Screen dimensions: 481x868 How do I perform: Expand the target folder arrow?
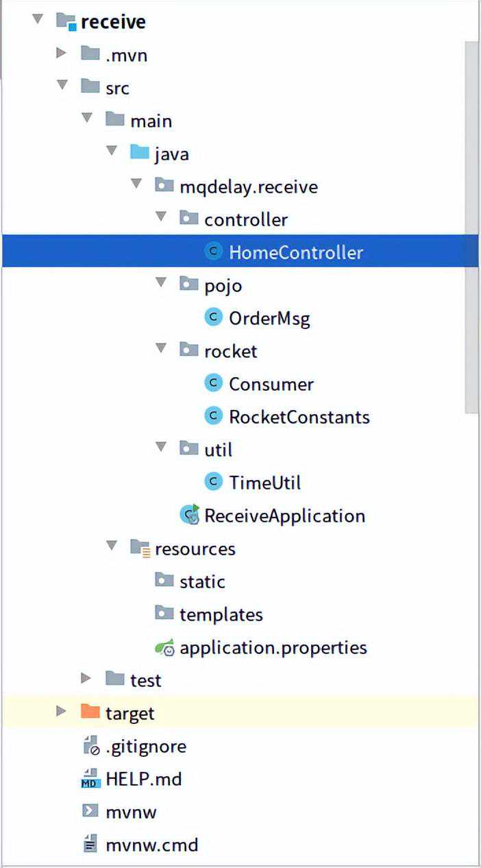tap(62, 712)
